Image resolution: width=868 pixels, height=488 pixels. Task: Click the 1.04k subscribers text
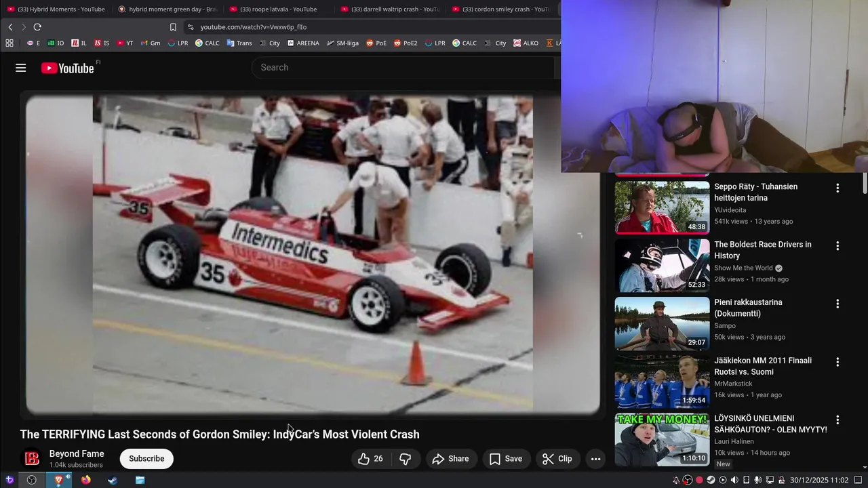pyautogui.click(x=76, y=465)
